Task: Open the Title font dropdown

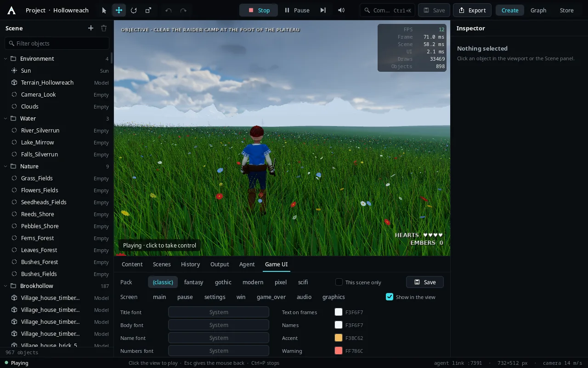Action: pyautogui.click(x=219, y=312)
